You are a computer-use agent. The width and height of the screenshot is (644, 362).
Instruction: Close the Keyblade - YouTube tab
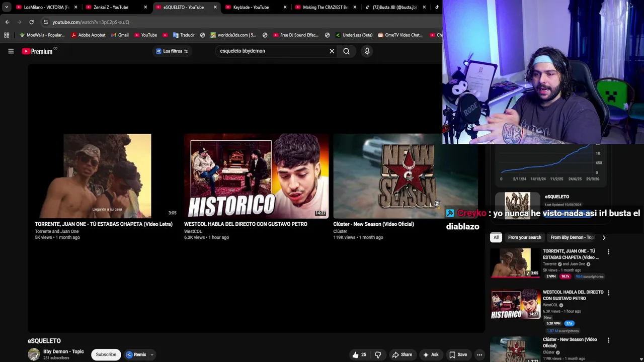tap(285, 7)
